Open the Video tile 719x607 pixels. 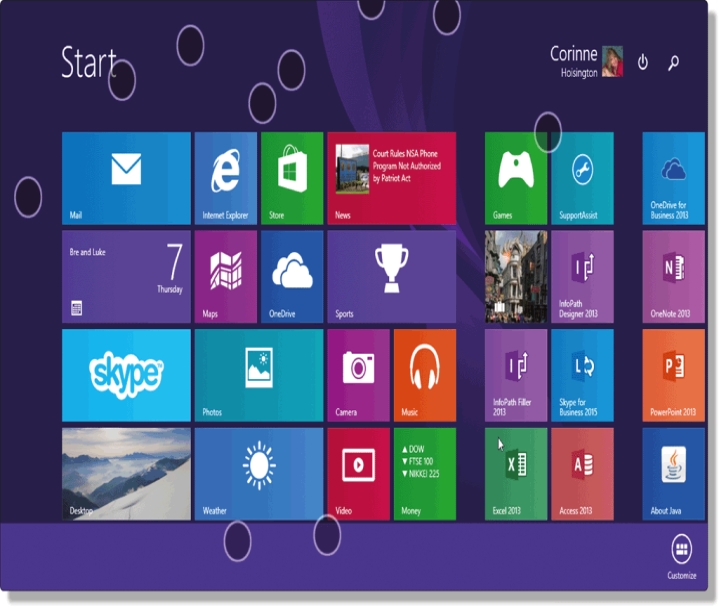359,474
